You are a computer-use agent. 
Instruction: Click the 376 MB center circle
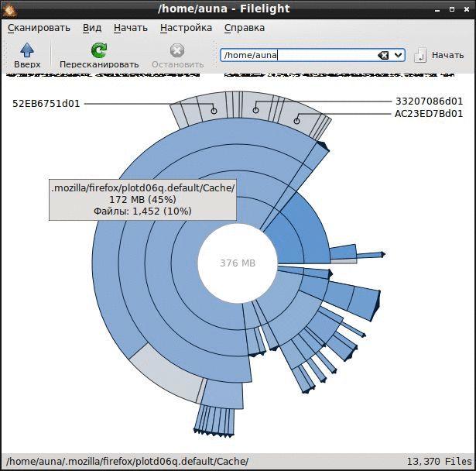click(238, 263)
